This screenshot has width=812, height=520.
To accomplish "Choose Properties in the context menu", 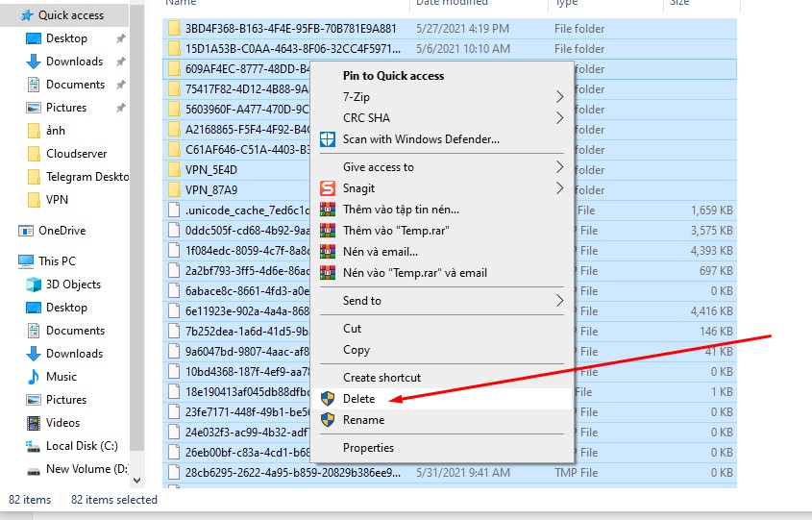I will [x=368, y=448].
